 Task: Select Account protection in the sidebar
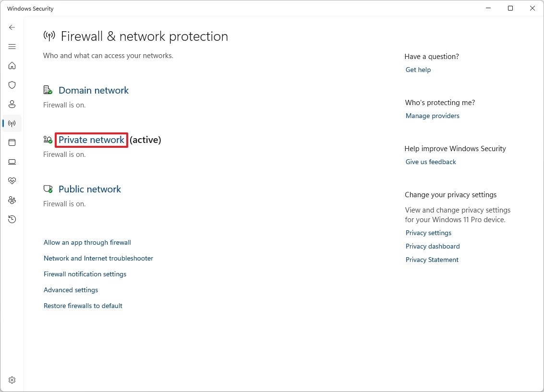12,104
